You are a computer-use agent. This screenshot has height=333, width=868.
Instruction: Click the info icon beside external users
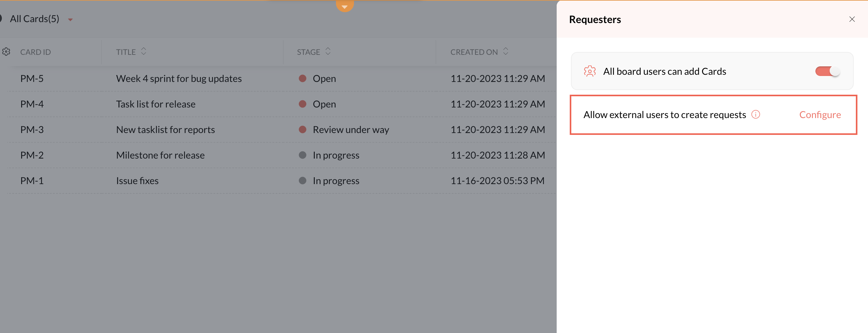[x=756, y=115]
